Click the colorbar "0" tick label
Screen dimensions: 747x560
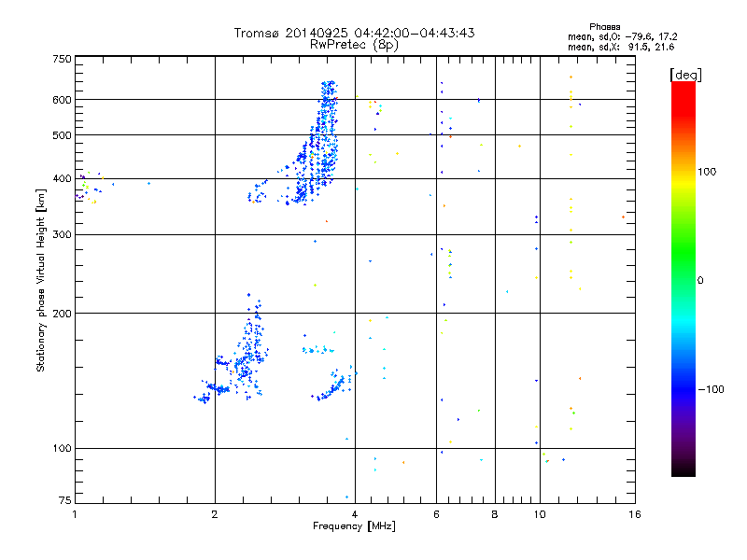700,281
